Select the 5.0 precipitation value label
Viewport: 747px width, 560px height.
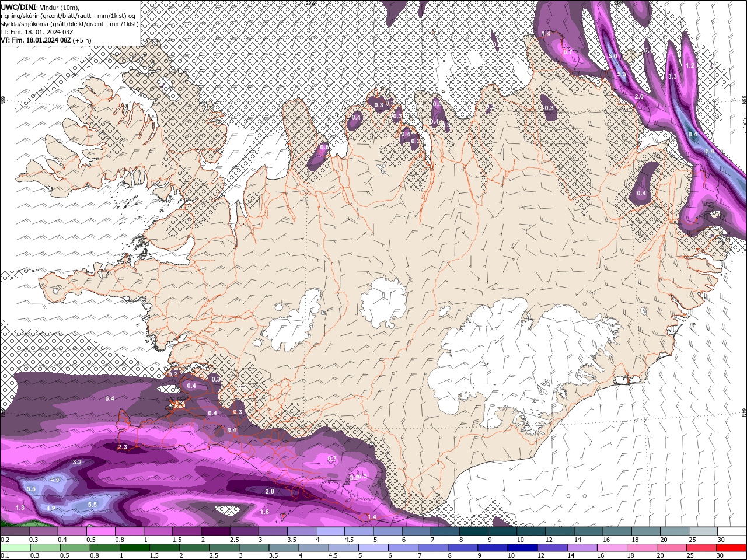(613, 56)
